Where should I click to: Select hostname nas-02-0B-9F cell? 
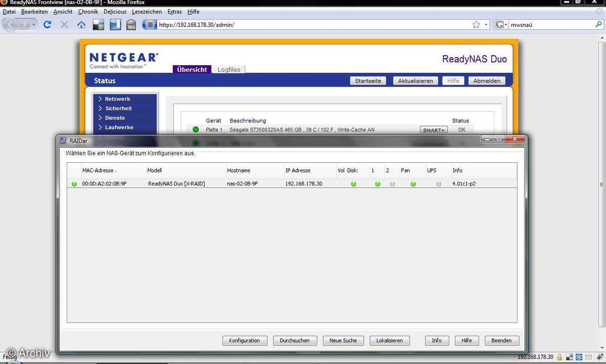pos(242,184)
